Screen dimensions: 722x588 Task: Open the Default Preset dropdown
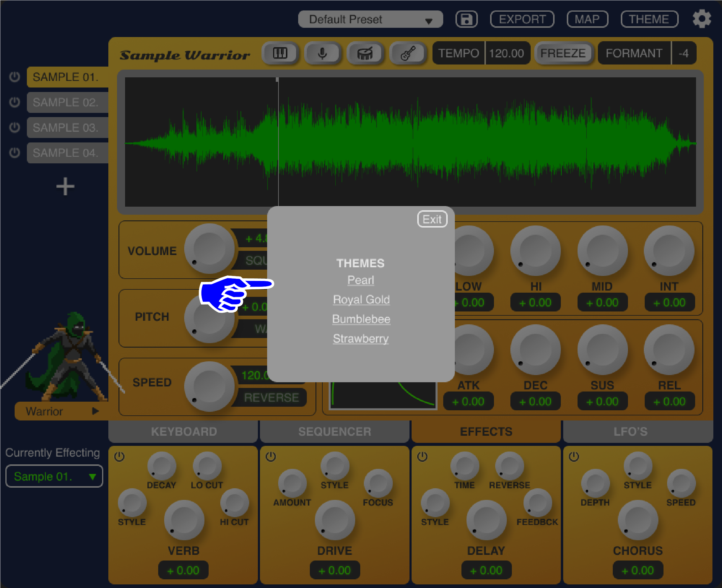pyautogui.click(x=370, y=19)
